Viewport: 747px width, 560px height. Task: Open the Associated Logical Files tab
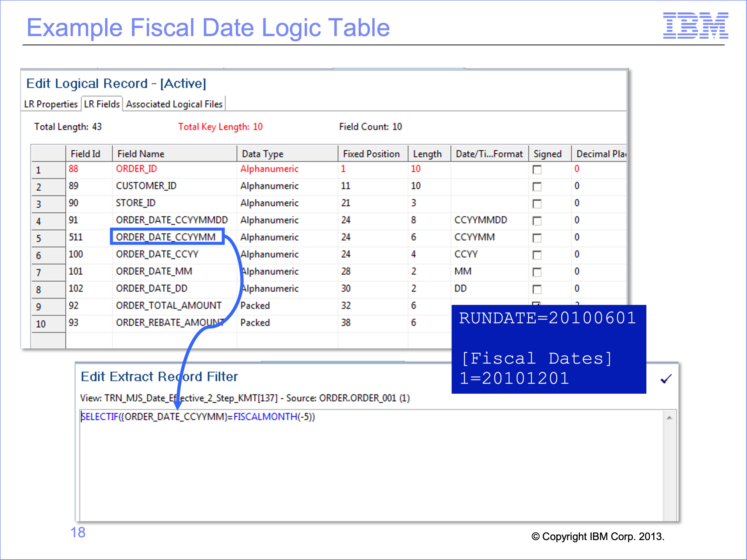tap(174, 104)
